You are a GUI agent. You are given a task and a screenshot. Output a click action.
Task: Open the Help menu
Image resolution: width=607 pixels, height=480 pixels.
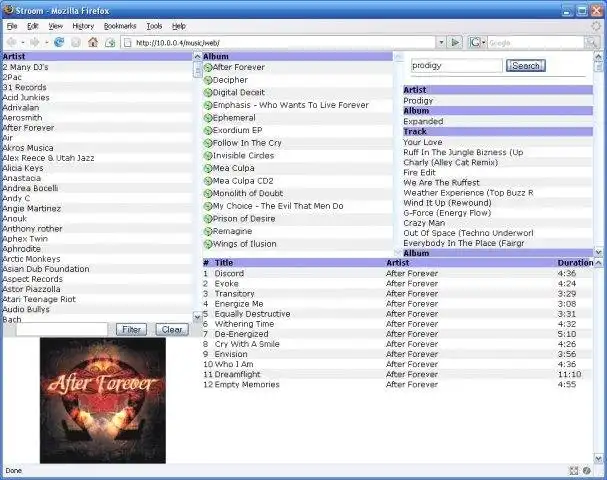pos(179,26)
